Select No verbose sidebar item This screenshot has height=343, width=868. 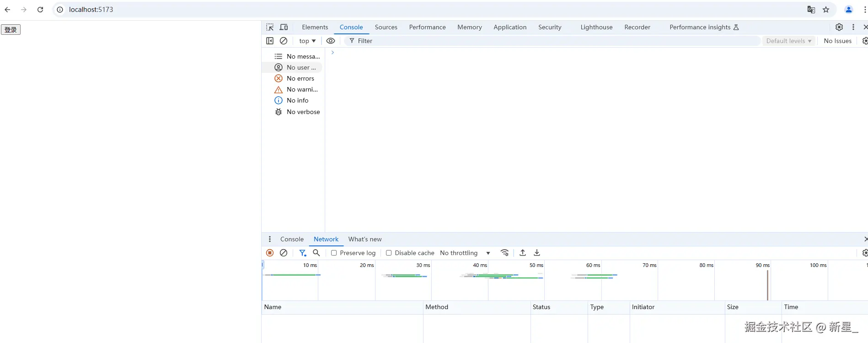[293, 112]
